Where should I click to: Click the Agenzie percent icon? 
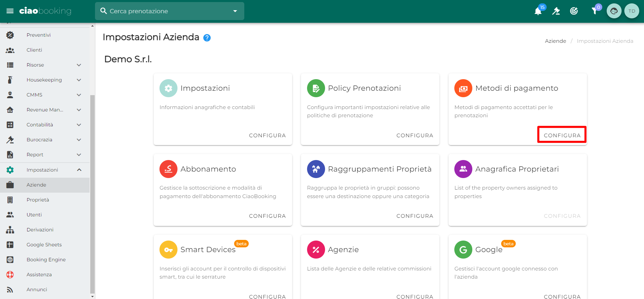pyautogui.click(x=316, y=250)
